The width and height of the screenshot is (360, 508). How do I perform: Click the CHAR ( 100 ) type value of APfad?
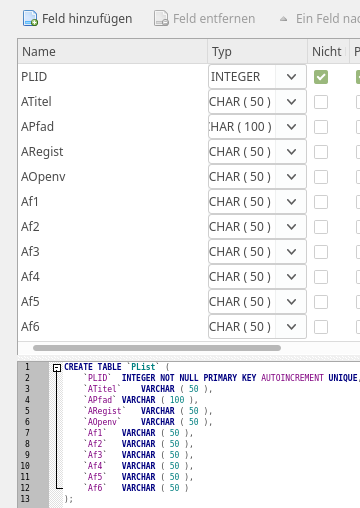point(240,127)
